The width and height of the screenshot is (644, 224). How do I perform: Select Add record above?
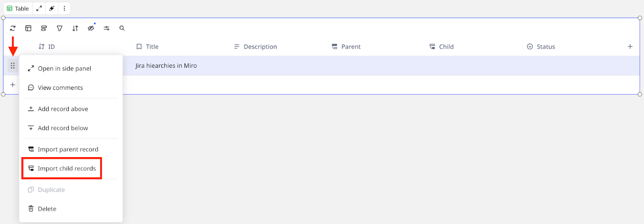coord(63,109)
